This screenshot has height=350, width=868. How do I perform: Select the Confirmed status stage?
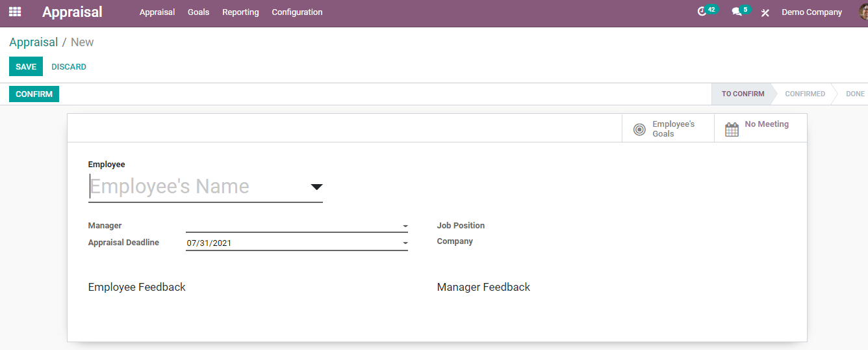point(805,94)
